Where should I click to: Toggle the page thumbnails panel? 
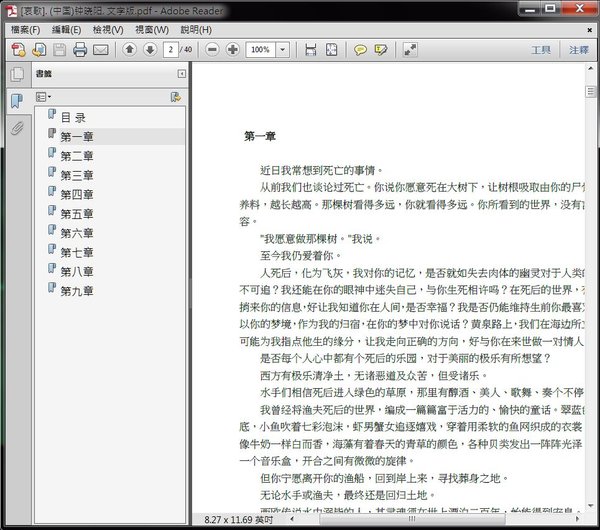pos(16,75)
